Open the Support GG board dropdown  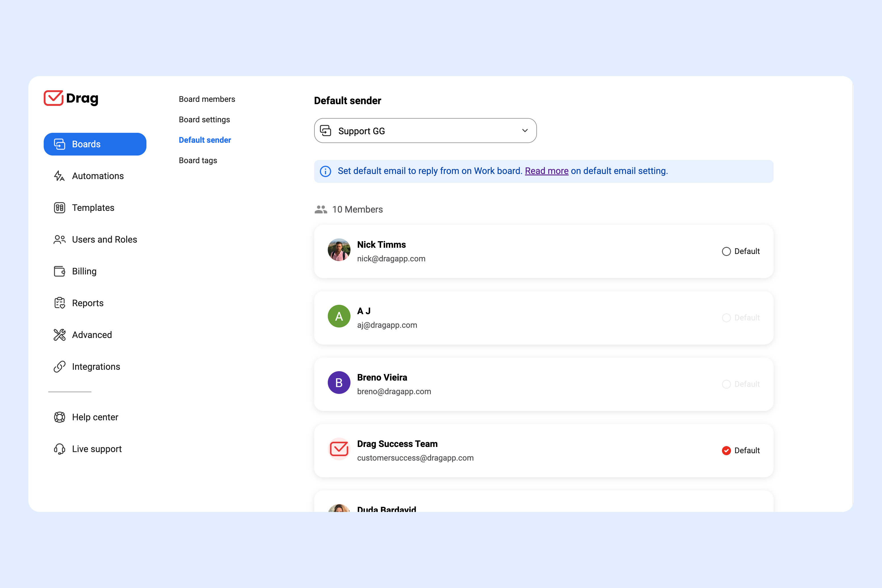pos(425,131)
